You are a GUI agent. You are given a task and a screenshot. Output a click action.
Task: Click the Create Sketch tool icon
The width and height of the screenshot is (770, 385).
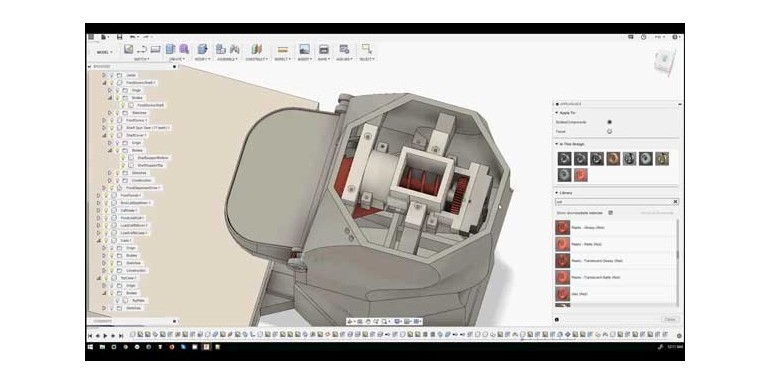(128, 49)
